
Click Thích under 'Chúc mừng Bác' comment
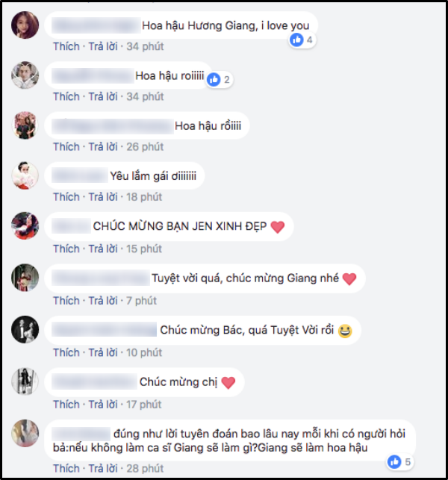(x=66, y=352)
